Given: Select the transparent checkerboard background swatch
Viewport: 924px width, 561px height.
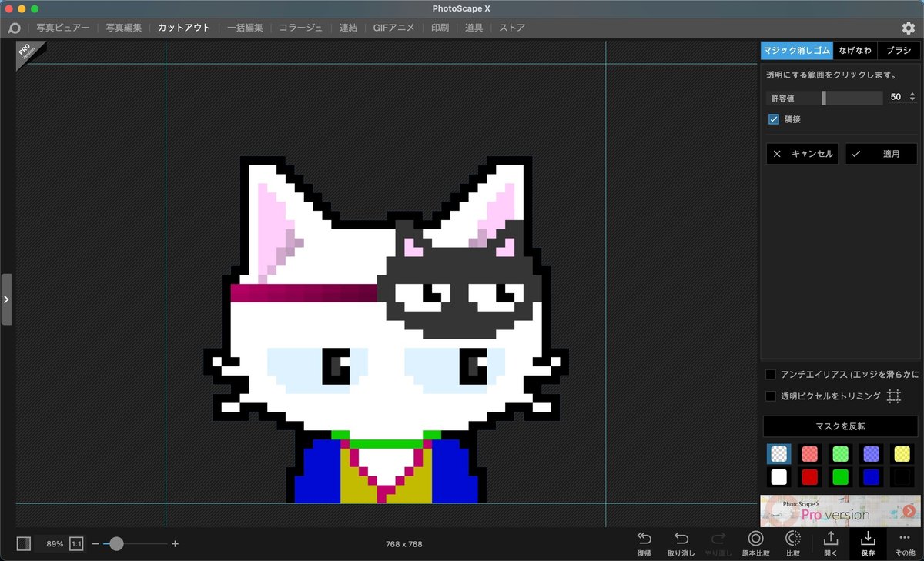Looking at the screenshot, I should 778,454.
